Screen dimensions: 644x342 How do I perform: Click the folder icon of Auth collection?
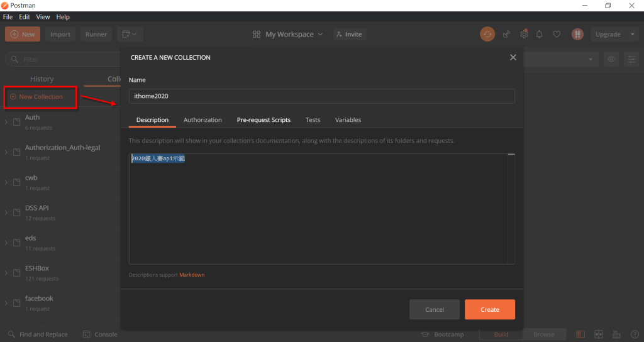pos(17,122)
